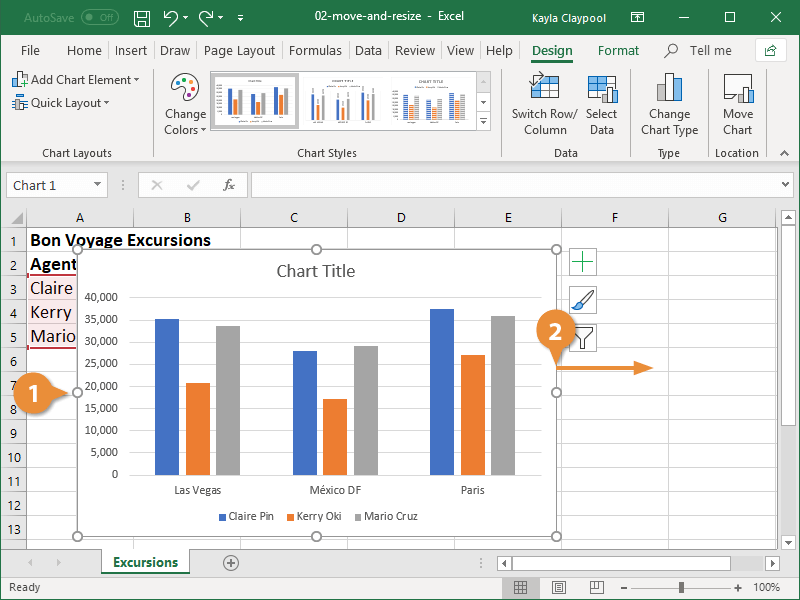Open the Formulas ribbon tab

tap(315, 50)
